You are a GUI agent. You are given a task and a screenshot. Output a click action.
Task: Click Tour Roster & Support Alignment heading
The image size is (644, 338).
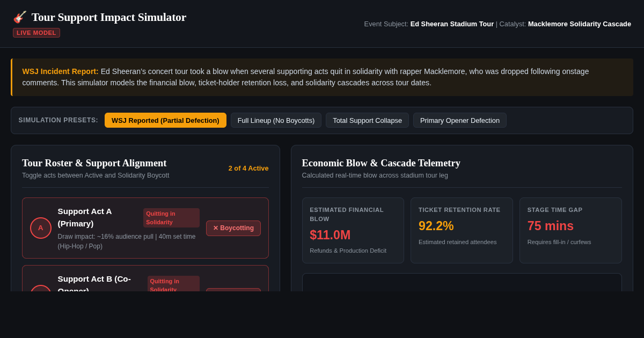point(94,163)
